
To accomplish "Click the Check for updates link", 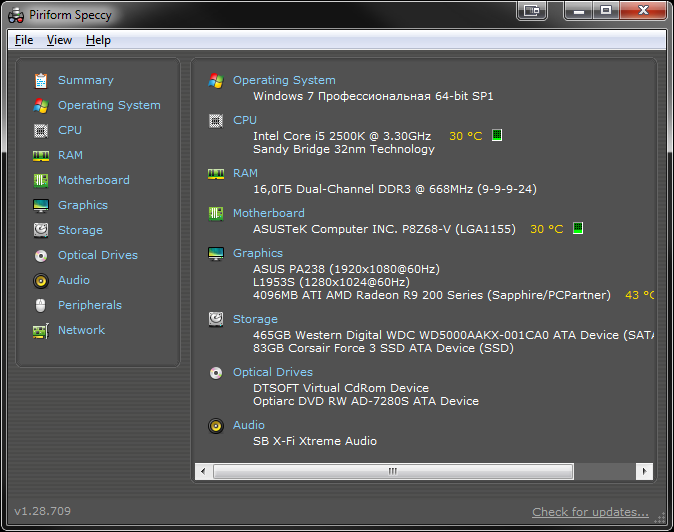I will (x=590, y=512).
